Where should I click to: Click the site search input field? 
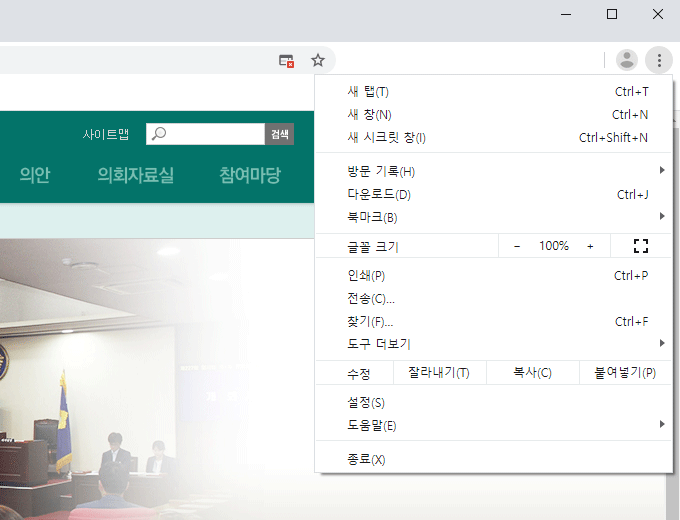pyautogui.click(x=206, y=134)
